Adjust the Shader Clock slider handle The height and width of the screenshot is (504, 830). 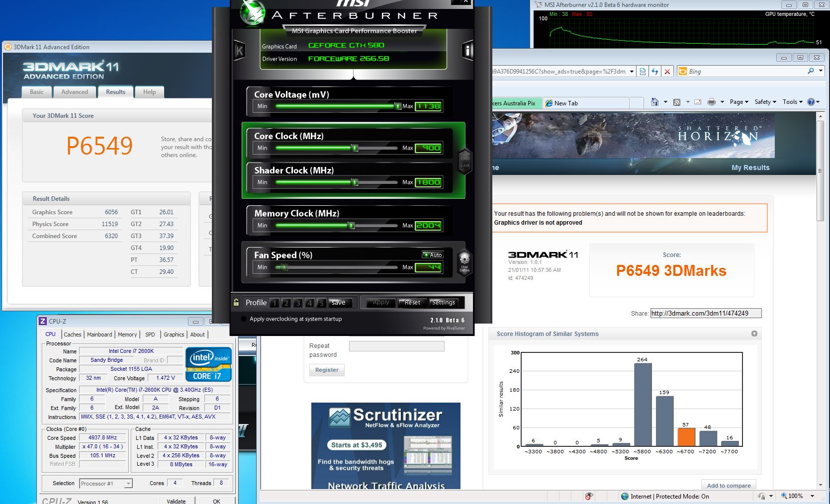pos(355,182)
